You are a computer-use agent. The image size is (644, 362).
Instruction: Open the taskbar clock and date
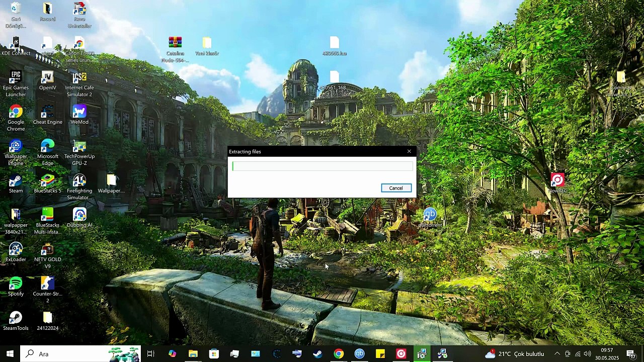tap(607, 354)
